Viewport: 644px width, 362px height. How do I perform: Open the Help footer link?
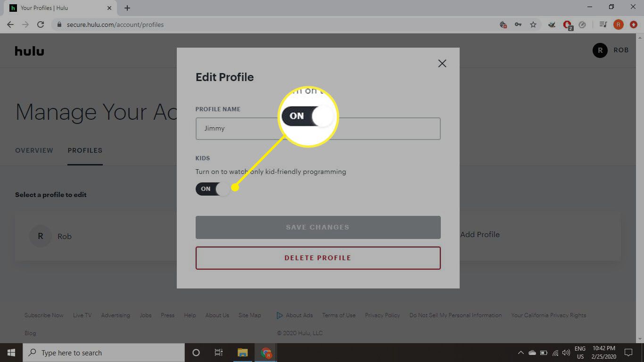click(190, 315)
